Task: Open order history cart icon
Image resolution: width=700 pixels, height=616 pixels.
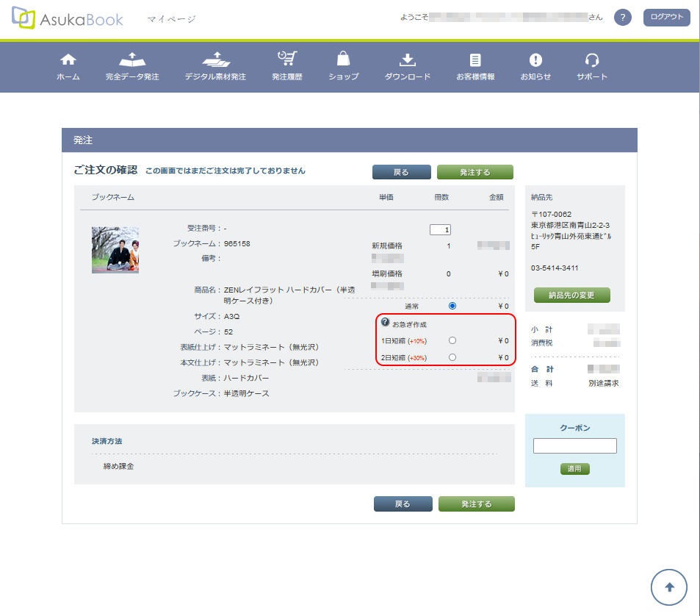Action: (x=287, y=60)
